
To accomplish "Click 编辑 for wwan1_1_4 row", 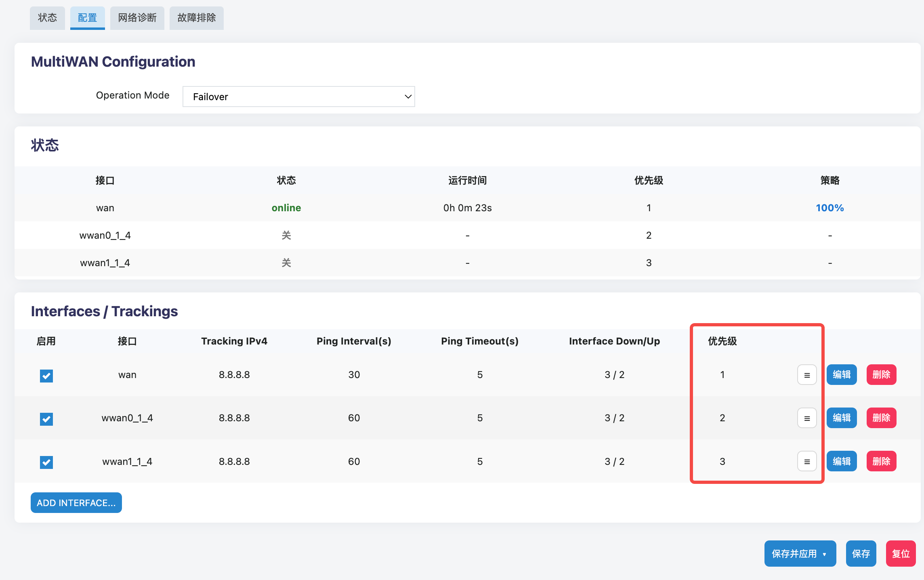I will click(842, 461).
